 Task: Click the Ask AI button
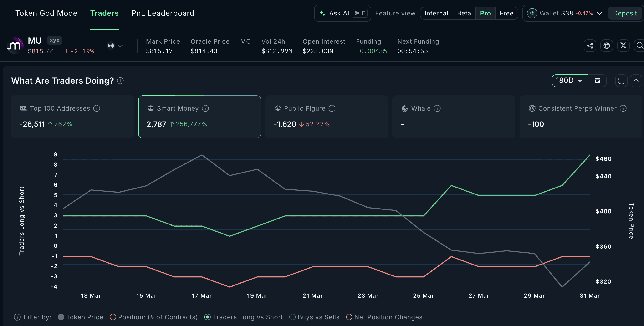tap(342, 13)
